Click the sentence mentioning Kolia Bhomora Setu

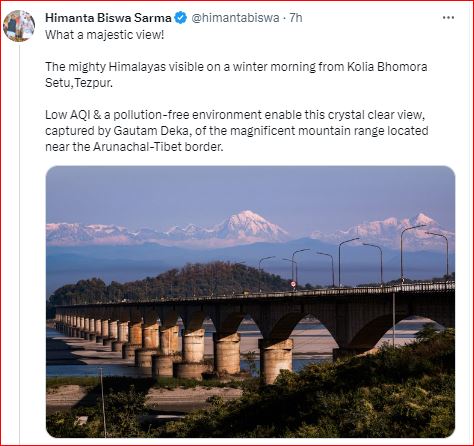click(x=236, y=75)
